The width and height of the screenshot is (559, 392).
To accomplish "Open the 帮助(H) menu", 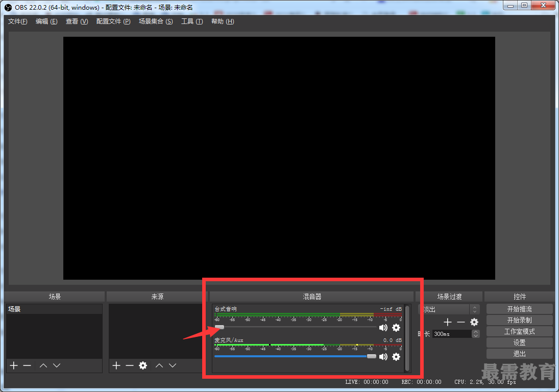I will [223, 21].
